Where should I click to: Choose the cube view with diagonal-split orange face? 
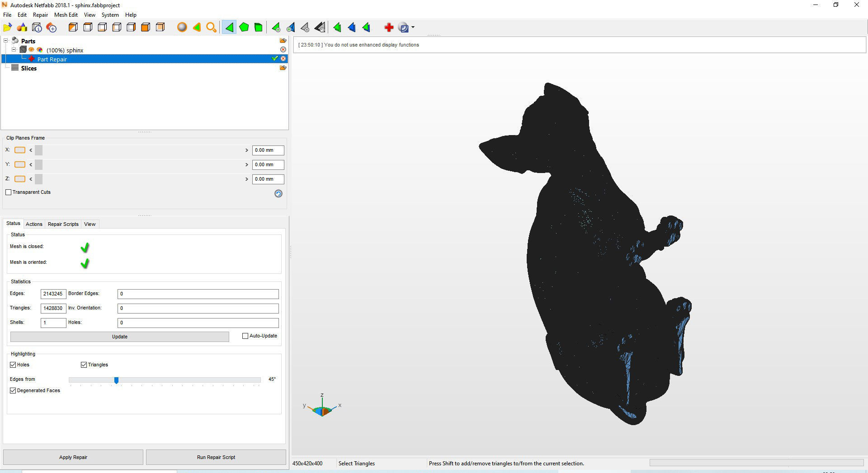(x=73, y=28)
